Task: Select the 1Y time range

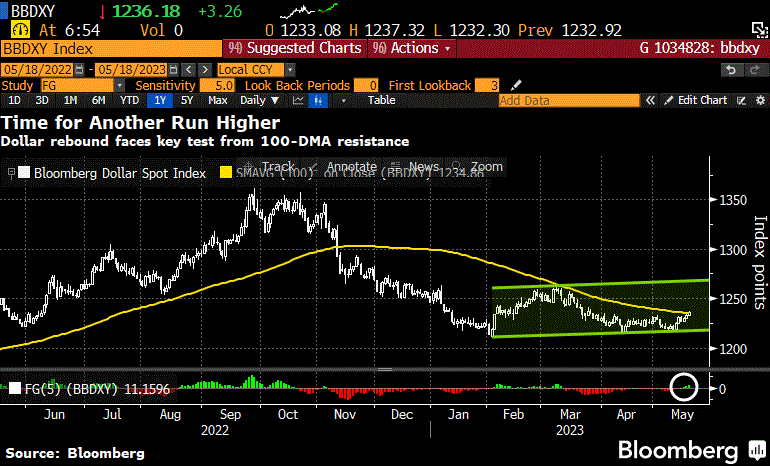Action: pyautogui.click(x=160, y=101)
